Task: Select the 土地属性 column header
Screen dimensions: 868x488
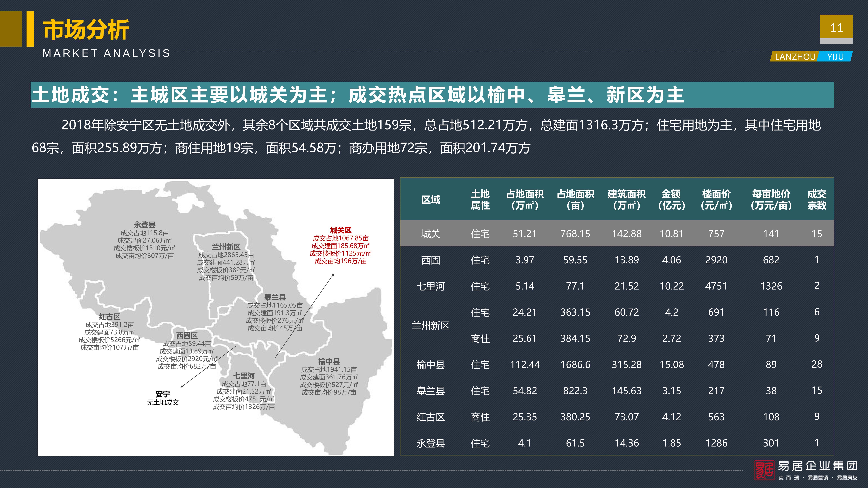Action: [x=480, y=200]
